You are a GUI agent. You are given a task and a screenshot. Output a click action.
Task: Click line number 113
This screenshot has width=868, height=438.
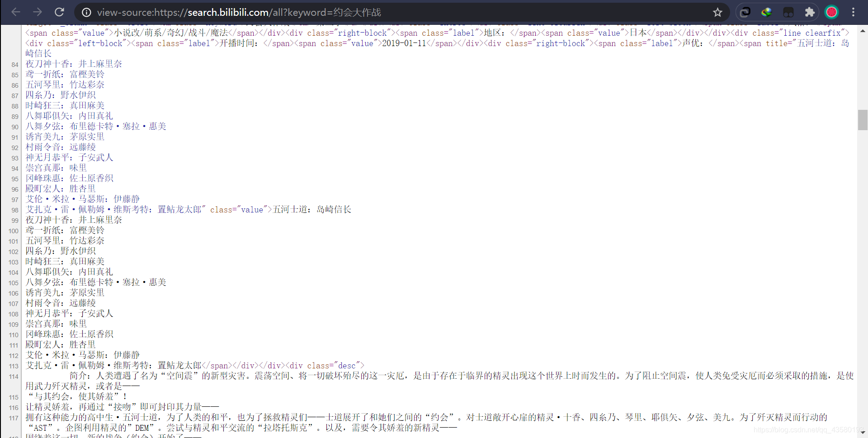(14, 366)
